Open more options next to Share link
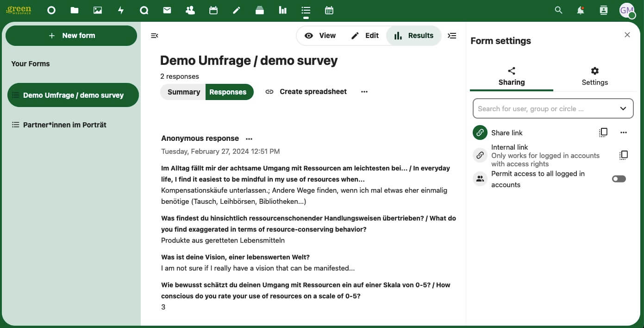Image resolution: width=644 pixels, height=328 pixels. (623, 132)
